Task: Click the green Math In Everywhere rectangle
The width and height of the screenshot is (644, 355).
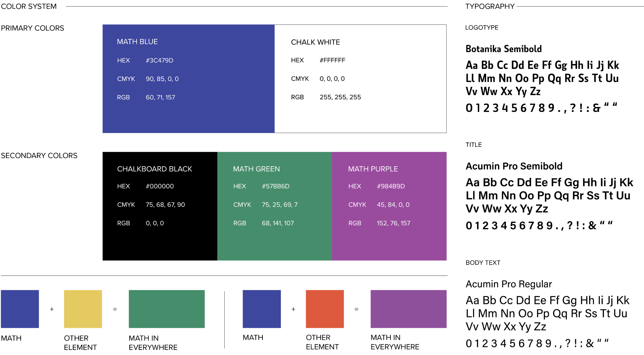Action: 167,309
